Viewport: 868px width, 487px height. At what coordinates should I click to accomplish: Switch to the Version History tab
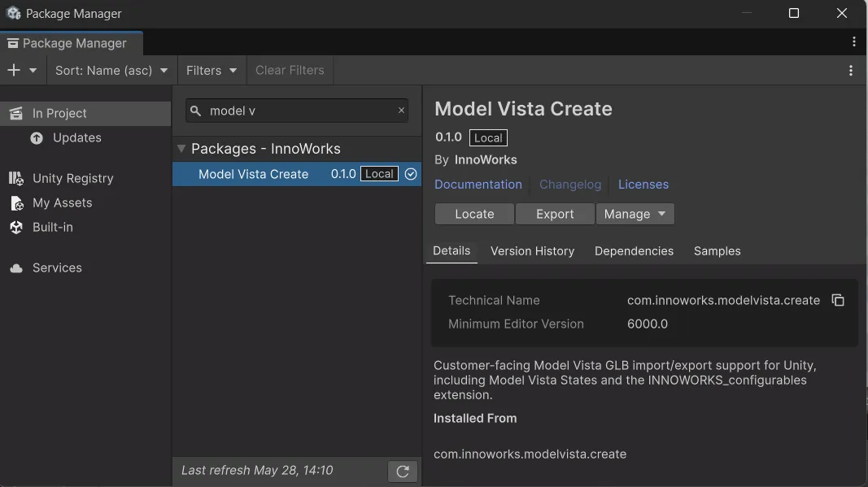[x=532, y=251]
